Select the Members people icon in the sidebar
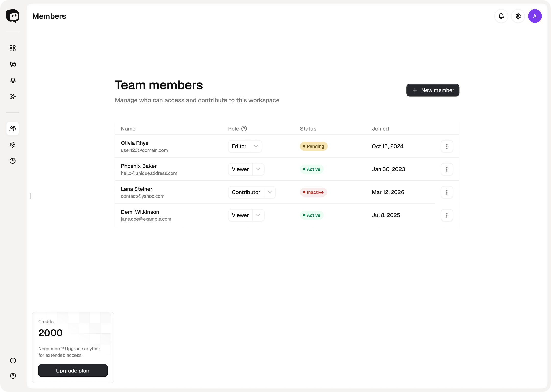This screenshot has width=551, height=392. click(13, 129)
